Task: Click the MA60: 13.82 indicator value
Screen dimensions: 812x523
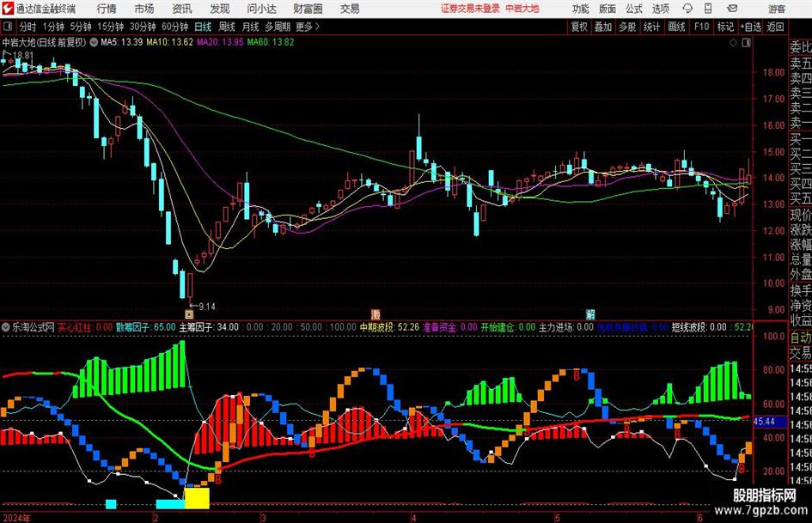Action: [271, 42]
